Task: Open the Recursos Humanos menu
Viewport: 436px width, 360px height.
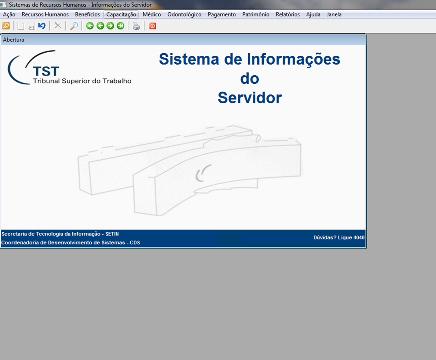Action: tap(45, 14)
